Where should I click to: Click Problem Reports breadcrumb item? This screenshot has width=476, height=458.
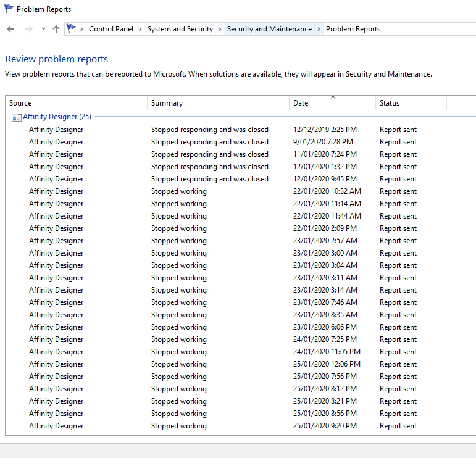tap(353, 29)
